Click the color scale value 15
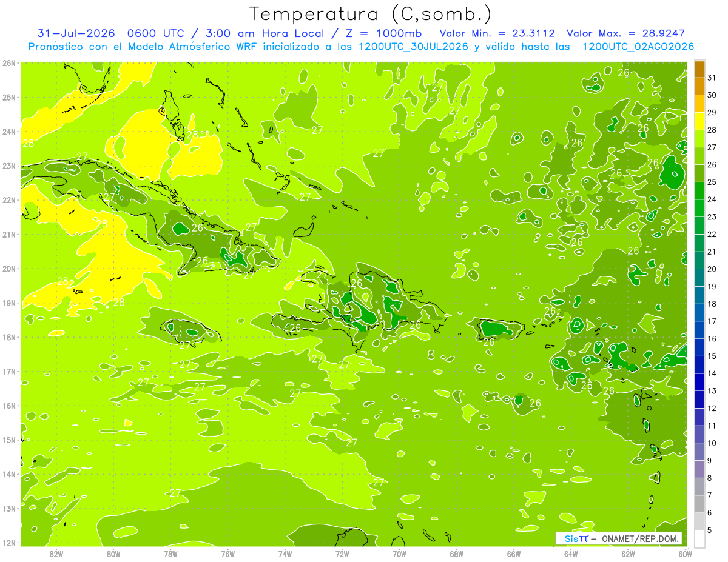This screenshot has width=728, height=562. coord(712,356)
